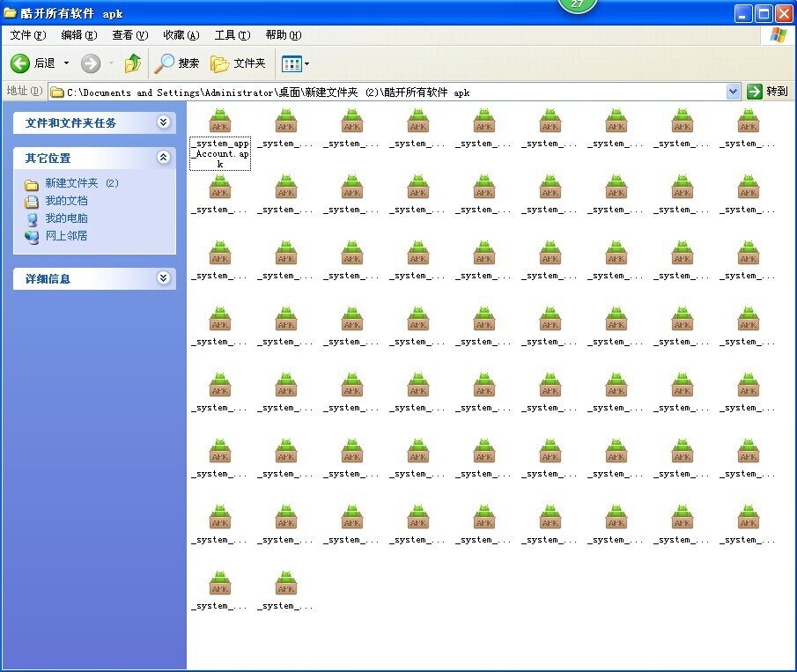The width and height of the screenshot is (797, 672).
Task: Toggle the 文件夹 folders pane
Action: 238,63
